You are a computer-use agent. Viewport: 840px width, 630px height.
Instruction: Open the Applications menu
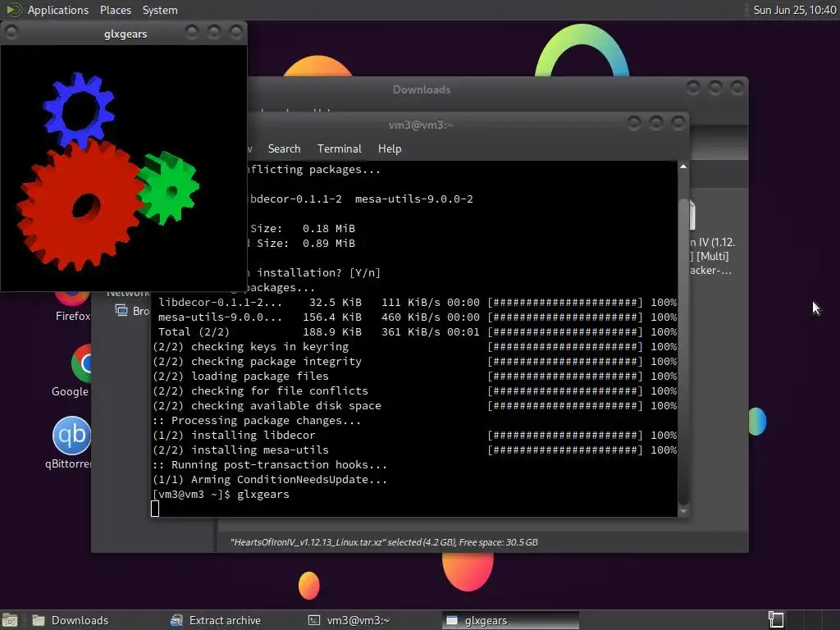58,10
